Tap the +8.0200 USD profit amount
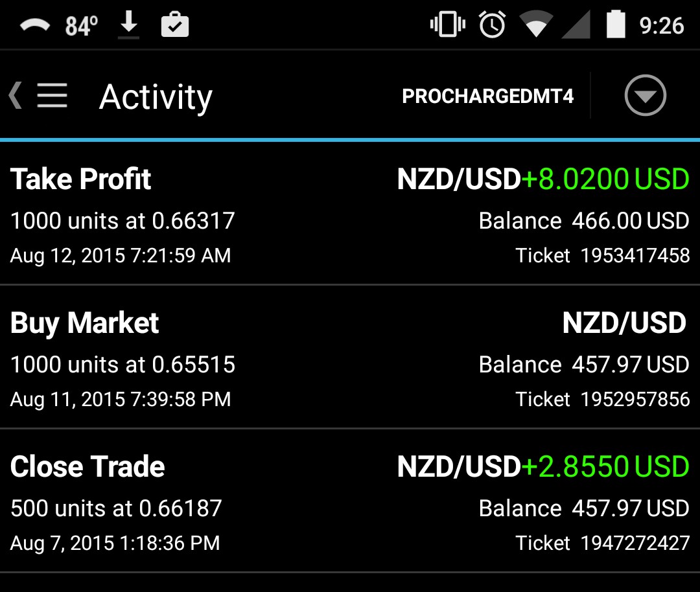700x592 pixels. (x=605, y=179)
